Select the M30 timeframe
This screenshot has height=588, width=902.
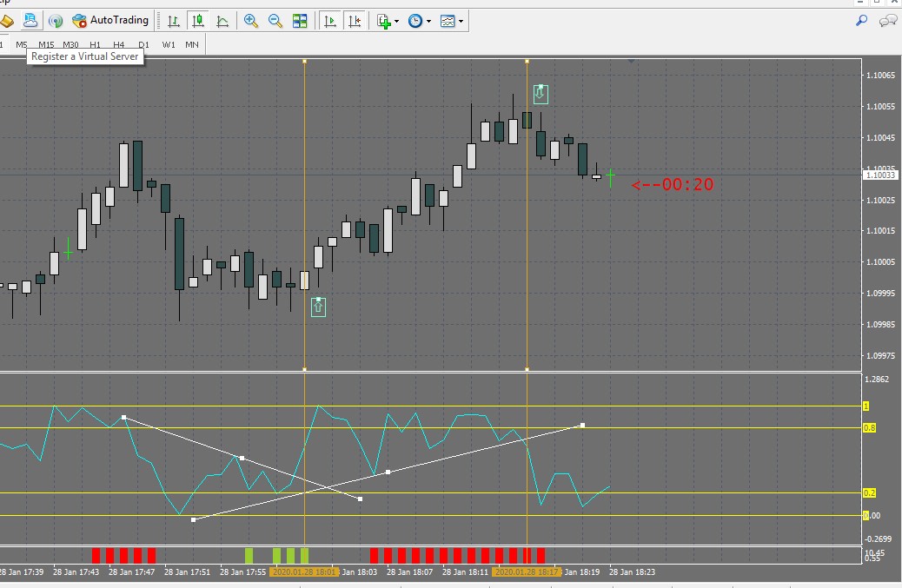click(70, 44)
